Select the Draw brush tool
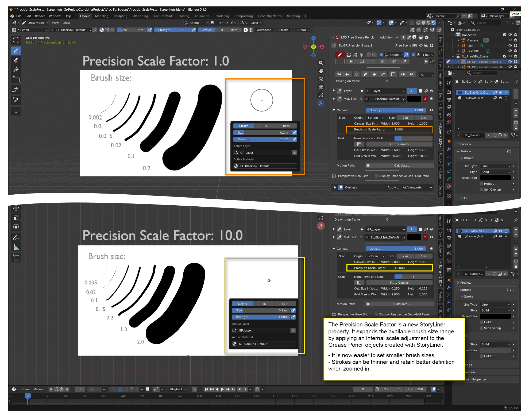 click(16, 51)
